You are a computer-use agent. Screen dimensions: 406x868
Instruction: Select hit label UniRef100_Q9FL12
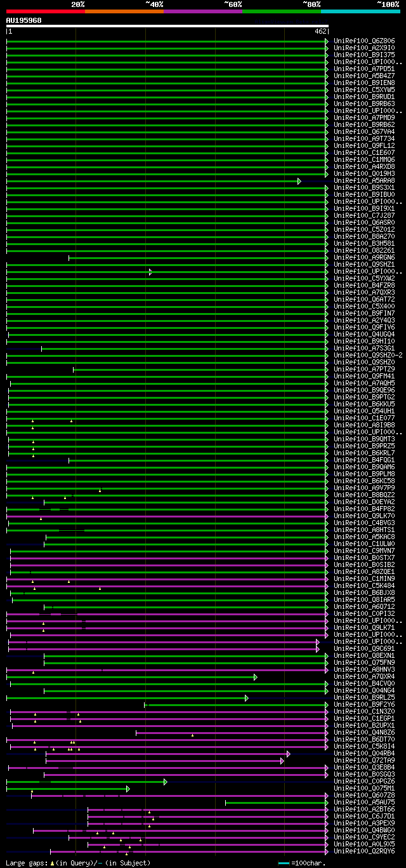tap(364, 145)
